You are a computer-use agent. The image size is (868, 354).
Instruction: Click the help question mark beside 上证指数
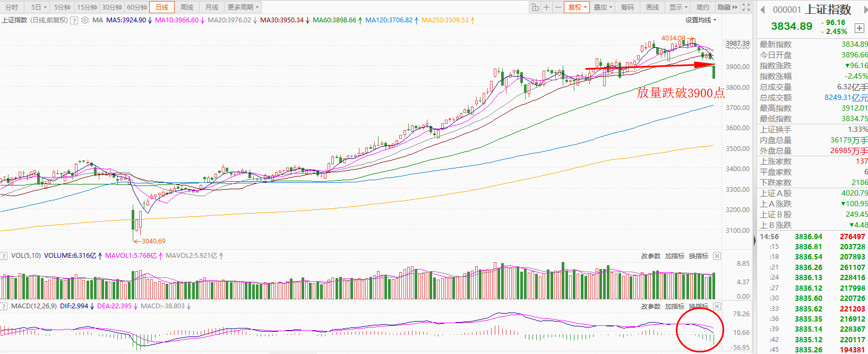74,20
